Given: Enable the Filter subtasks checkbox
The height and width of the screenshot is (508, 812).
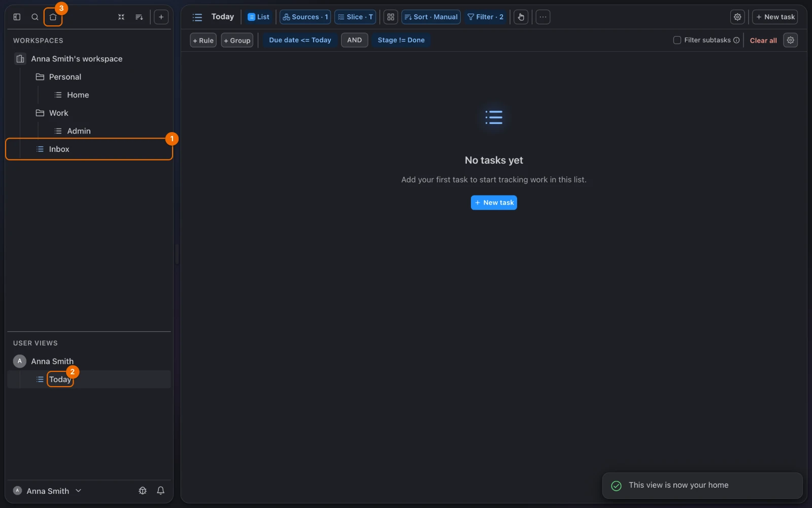Looking at the screenshot, I should [x=677, y=40].
